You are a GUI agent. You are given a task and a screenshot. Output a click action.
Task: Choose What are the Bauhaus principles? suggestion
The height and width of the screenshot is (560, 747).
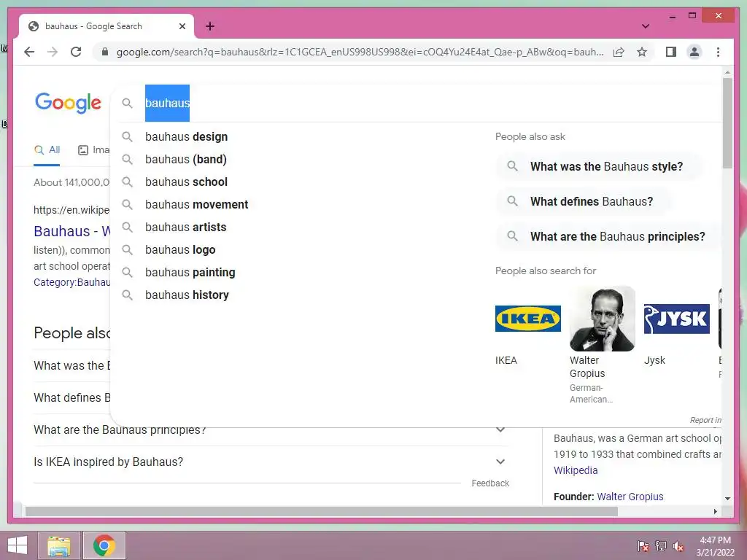(x=608, y=237)
